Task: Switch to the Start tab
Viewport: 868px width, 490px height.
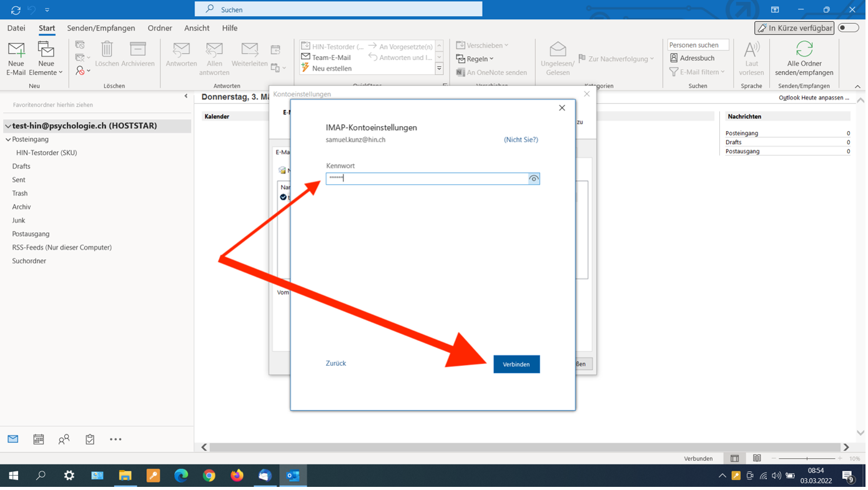Action: [x=47, y=28]
